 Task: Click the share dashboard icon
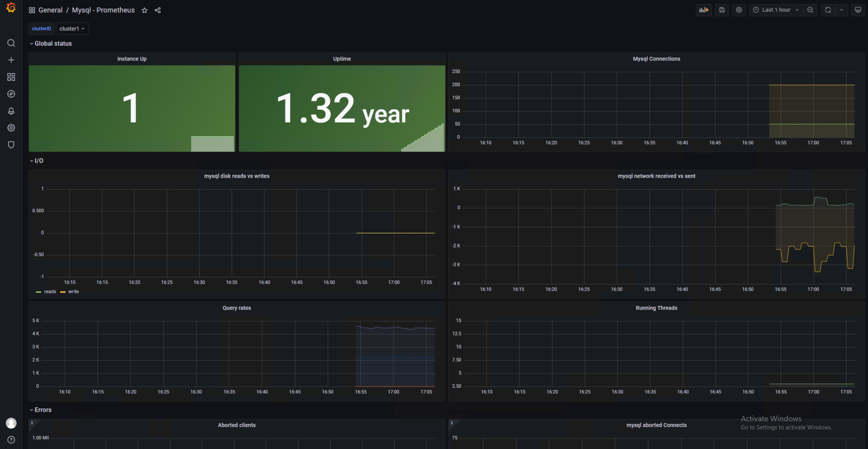(x=158, y=10)
